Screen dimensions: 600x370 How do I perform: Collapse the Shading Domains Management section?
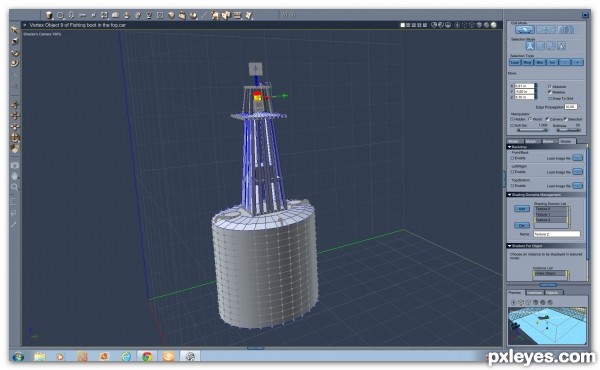pyautogui.click(x=510, y=195)
